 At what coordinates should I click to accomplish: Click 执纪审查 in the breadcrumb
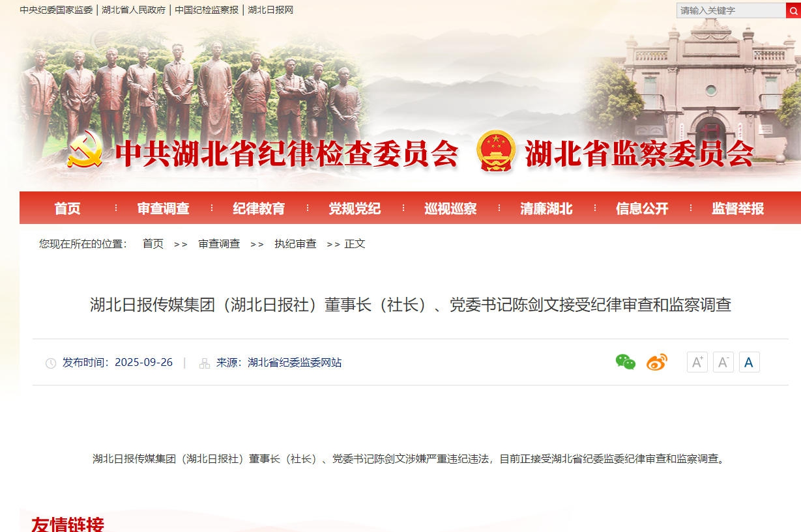pos(295,244)
